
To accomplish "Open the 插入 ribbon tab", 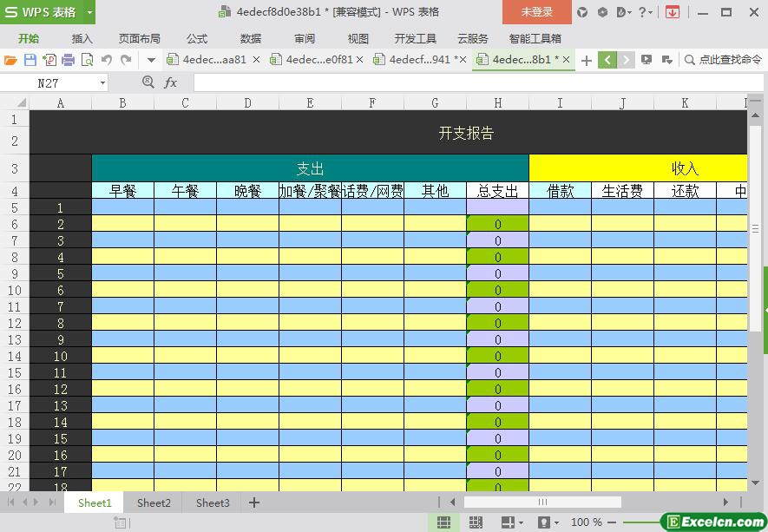I will pyautogui.click(x=82, y=38).
